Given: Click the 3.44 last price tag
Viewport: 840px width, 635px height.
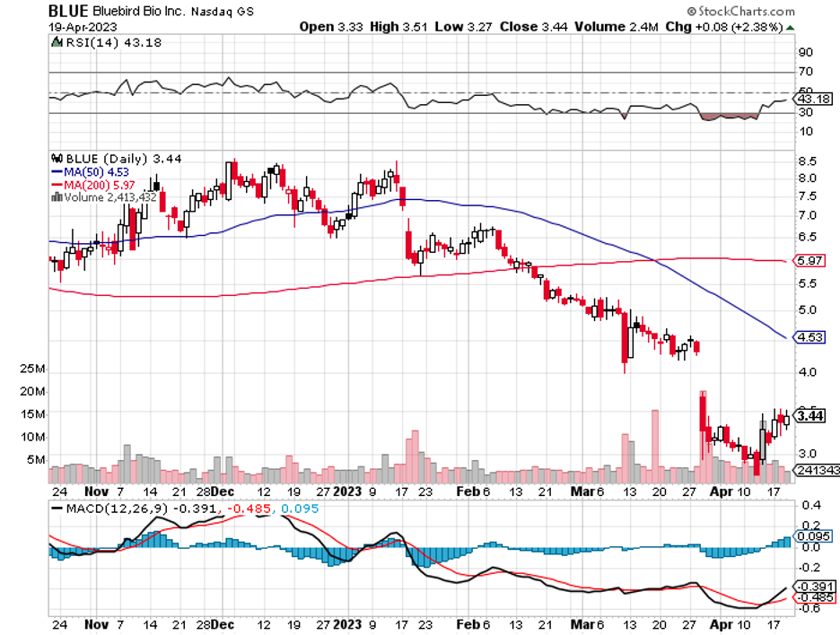Looking at the screenshot, I should pos(810,415).
